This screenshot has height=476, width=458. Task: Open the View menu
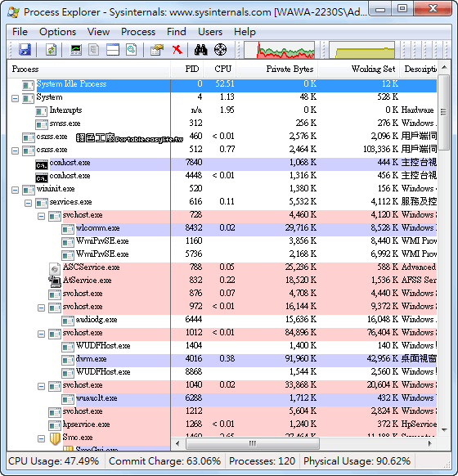click(x=98, y=32)
